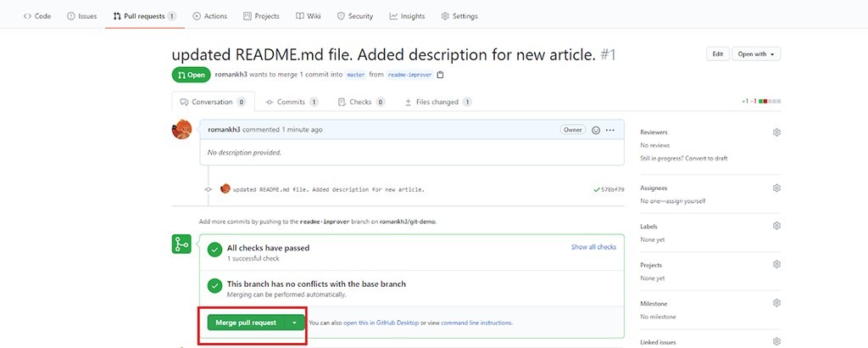This screenshot has width=868, height=348.
Task: Click the Reviewers gear icon
Action: pyautogui.click(x=776, y=132)
